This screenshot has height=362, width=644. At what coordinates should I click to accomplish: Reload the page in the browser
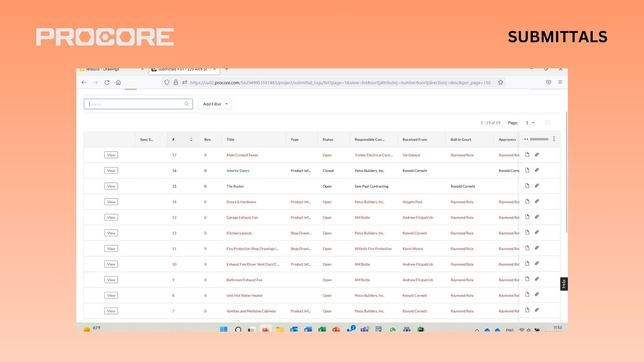pos(107,82)
